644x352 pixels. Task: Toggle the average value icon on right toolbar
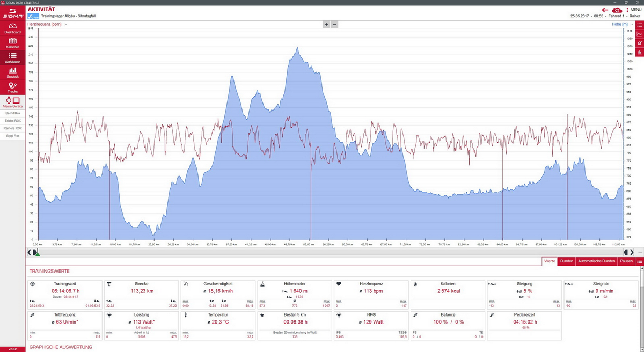(x=639, y=43)
